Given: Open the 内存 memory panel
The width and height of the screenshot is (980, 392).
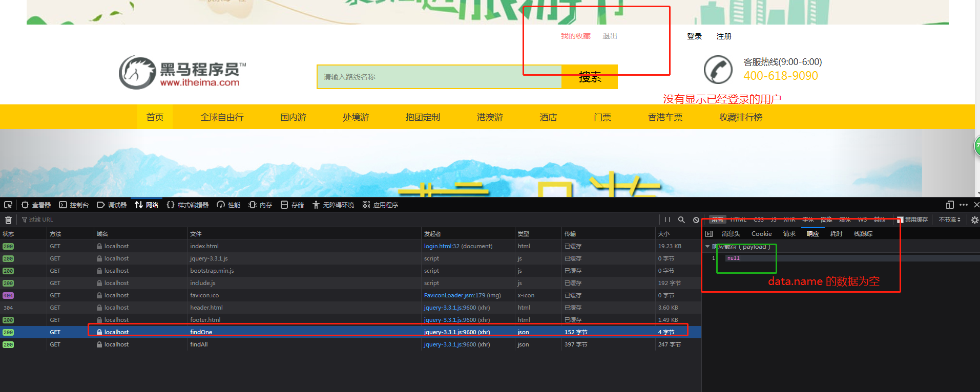Looking at the screenshot, I should click(260, 205).
